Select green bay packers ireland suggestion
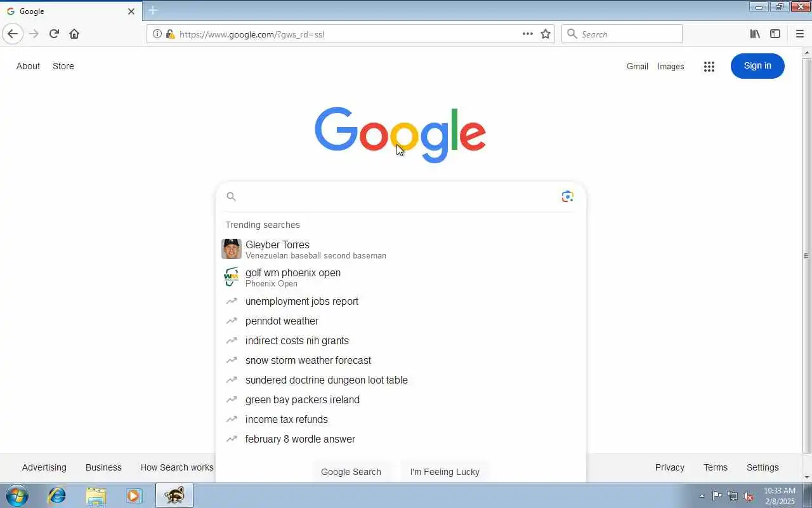The image size is (812, 508). pyautogui.click(x=401, y=399)
